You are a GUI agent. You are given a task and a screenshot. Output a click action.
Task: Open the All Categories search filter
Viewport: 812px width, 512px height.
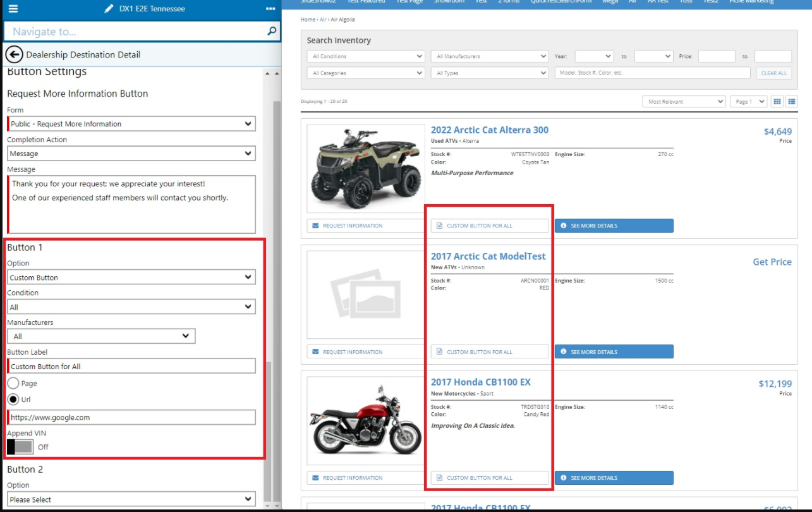click(x=366, y=73)
